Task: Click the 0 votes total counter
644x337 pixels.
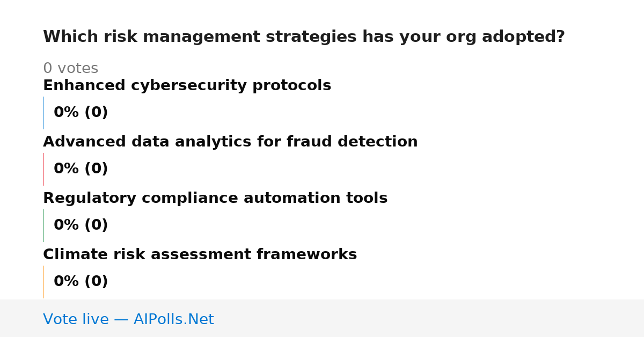Action: tap(70, 69)
